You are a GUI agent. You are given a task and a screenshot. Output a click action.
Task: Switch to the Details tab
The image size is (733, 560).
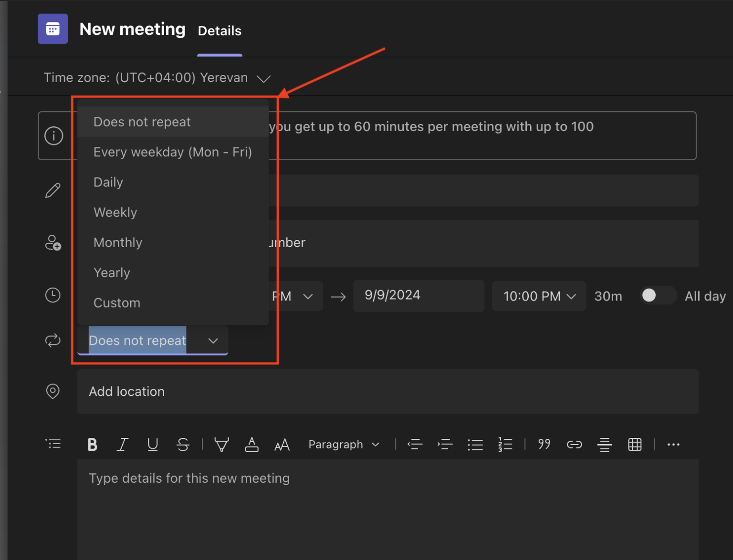click(220, 31)
